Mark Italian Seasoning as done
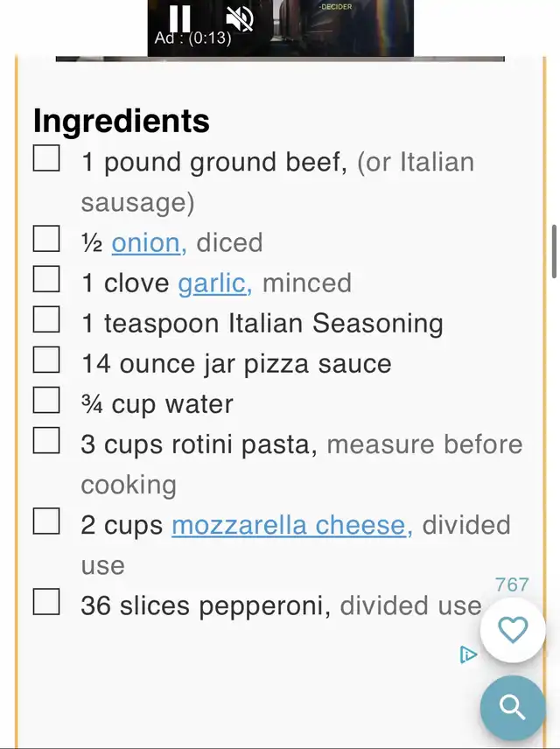This screenshot has height=749, width=560. tap(46, 319)
